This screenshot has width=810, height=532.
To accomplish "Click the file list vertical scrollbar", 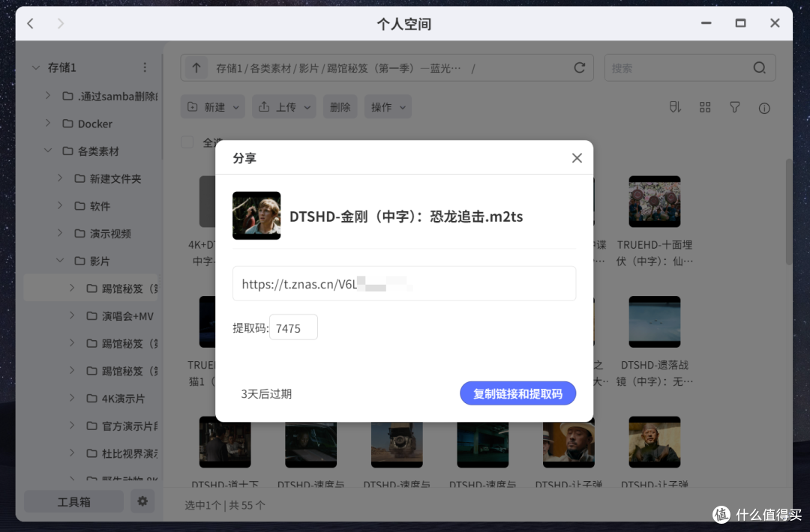I will click(x=789, y=211).
